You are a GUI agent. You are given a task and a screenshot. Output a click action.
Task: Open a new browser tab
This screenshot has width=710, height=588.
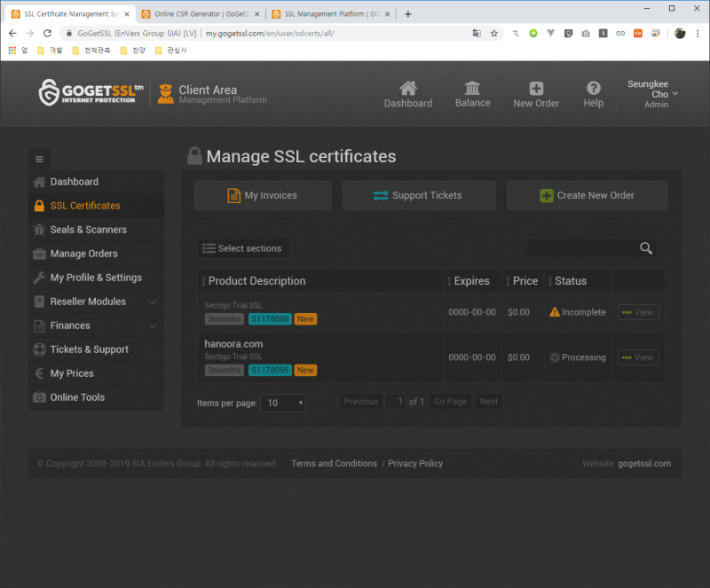(x=408, y=14)
